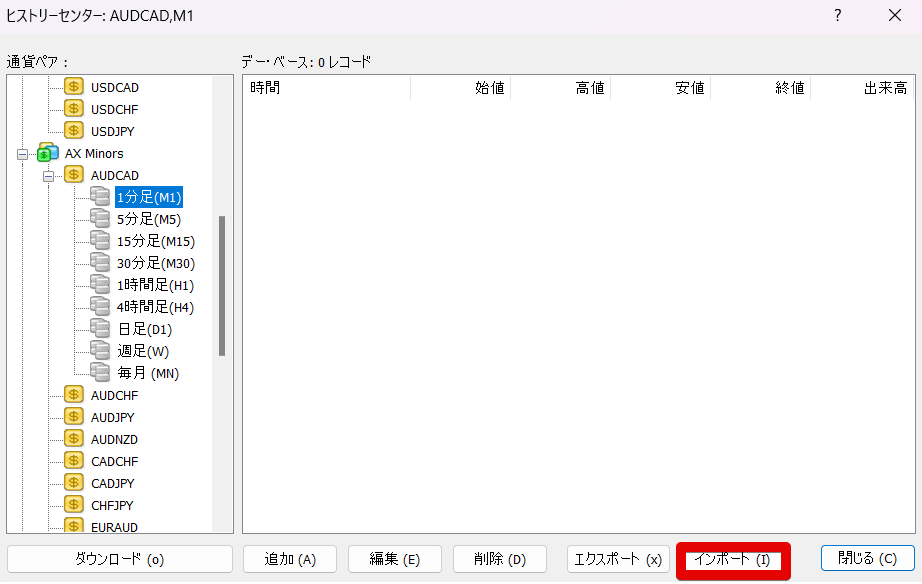Click the database icon beside 日足(D1)
922x584 pixels.
click(x=100, y=329)
